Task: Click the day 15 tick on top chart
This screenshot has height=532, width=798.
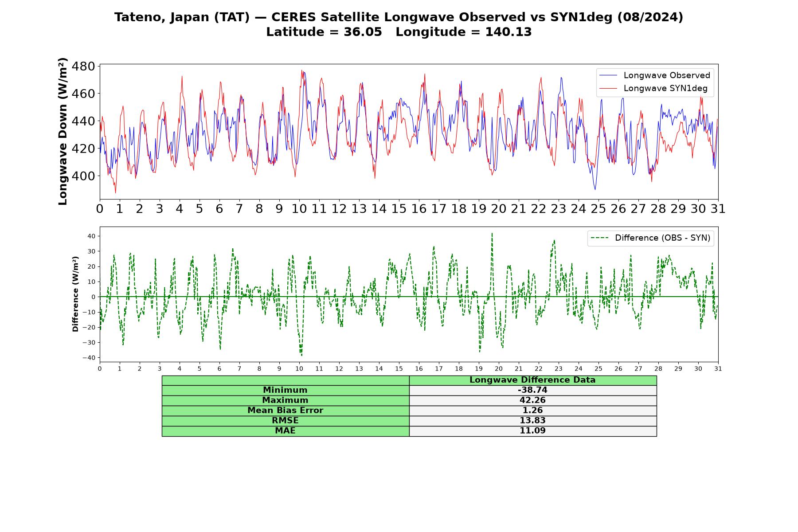Action: tap(399, 209)
